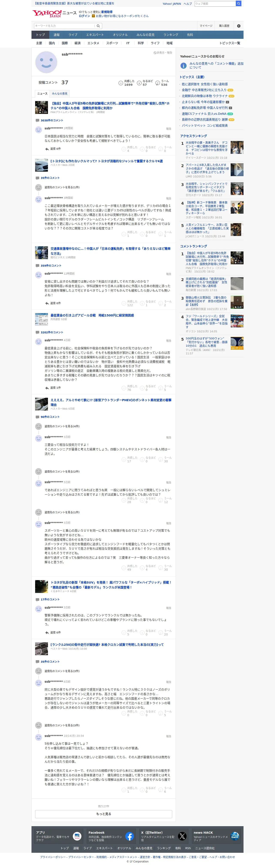The image size is (275, 868).
Task: Click the blue web search magnifier button
Action: (x=238, y=4)
